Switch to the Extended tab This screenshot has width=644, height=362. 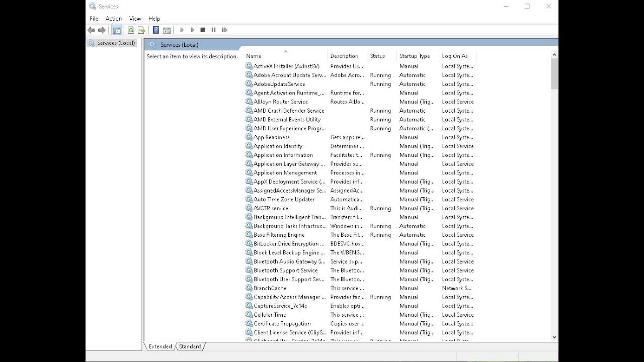coord(160,346)
